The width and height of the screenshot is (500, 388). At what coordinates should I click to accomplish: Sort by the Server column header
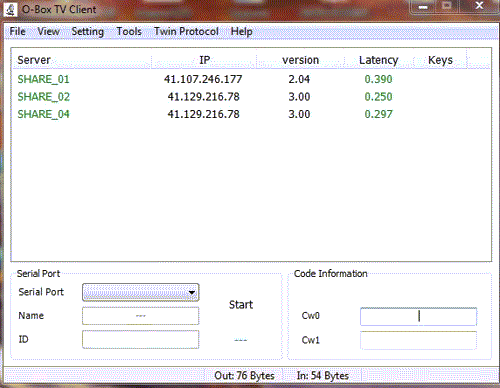click(x=82, y=60)
